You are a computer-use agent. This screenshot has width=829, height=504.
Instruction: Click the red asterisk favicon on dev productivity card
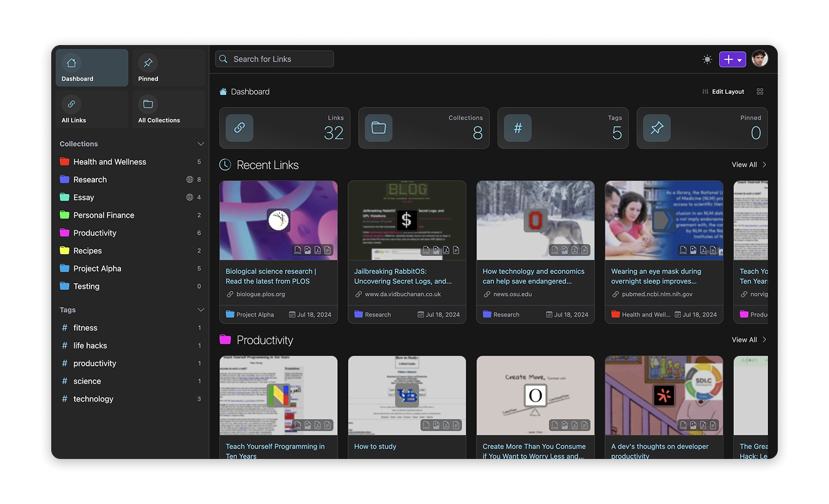click(664, 395)
